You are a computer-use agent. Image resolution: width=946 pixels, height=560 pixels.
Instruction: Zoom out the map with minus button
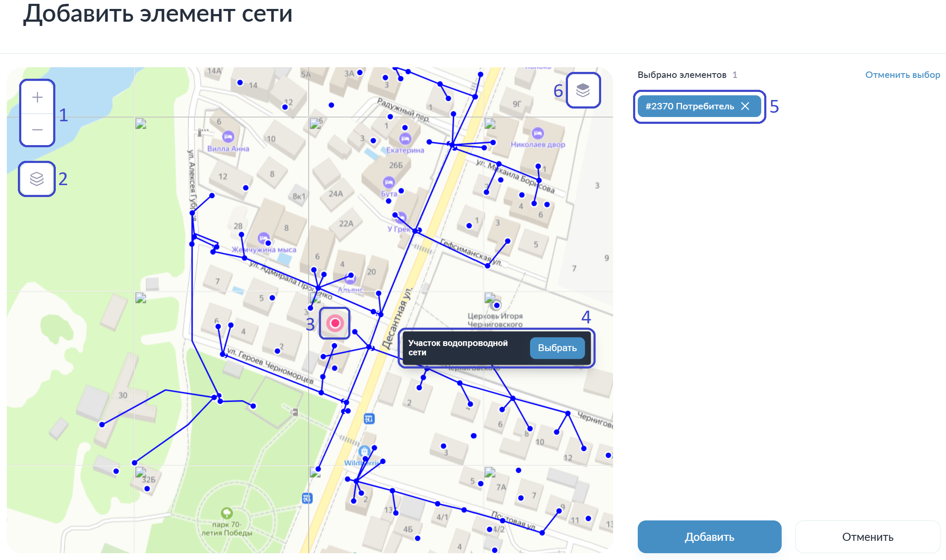pos(37,129)
